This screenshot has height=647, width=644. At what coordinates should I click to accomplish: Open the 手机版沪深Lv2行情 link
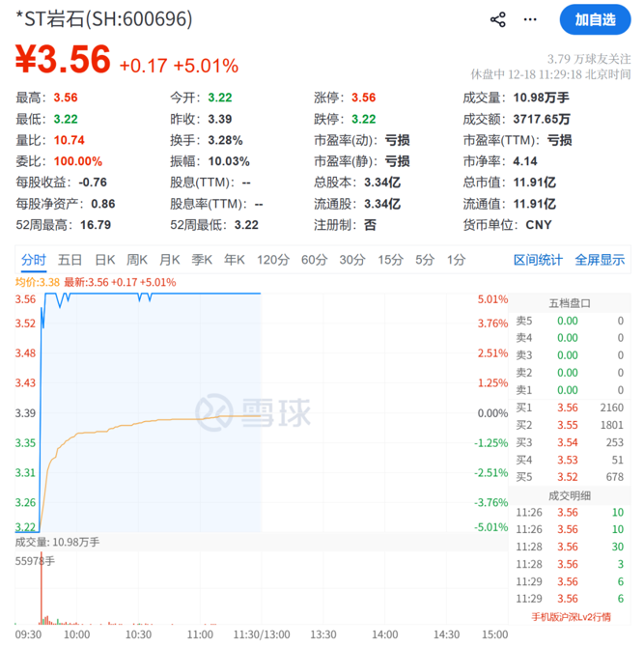click(571, 617)
